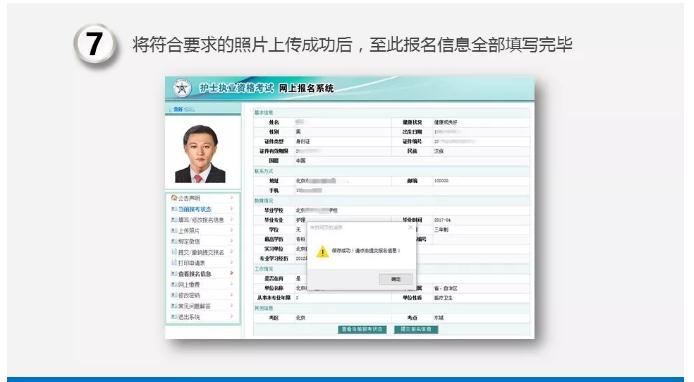Open 打印申请表 in the sidebar
Screen dimensions: 694x382
pyautogui.click(x=192, y=263)
